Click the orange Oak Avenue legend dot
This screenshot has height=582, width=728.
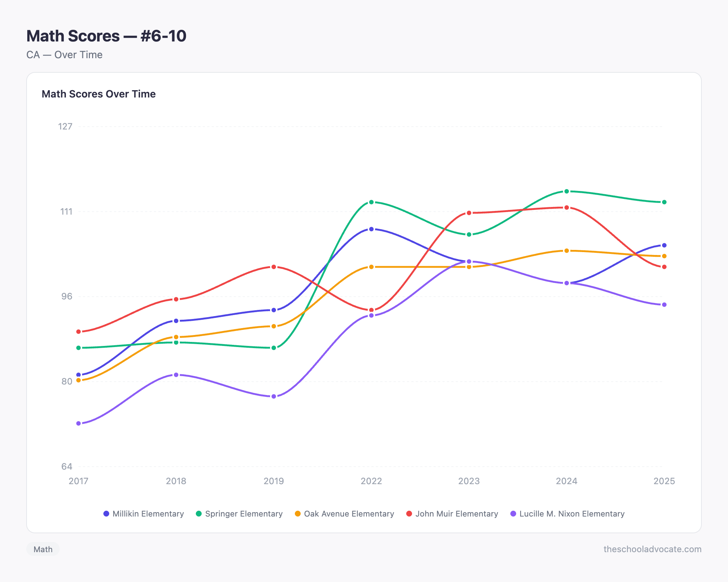coord(298,514)
